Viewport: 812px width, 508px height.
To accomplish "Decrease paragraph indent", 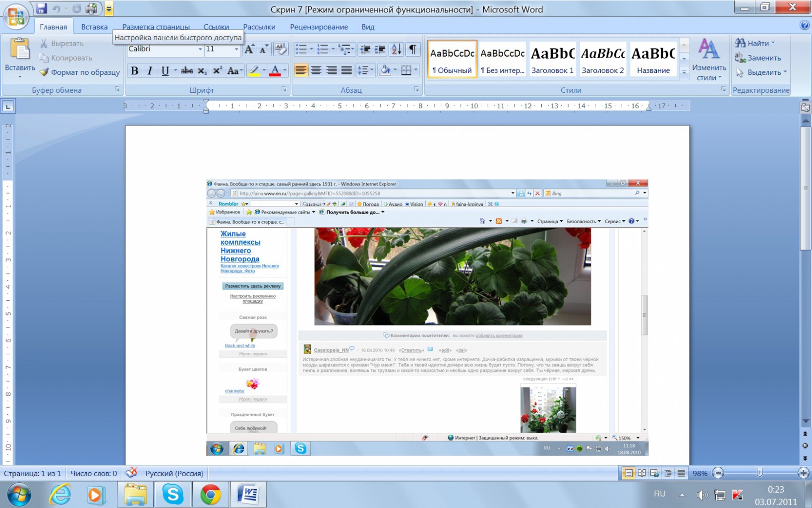I will (365, 49).
